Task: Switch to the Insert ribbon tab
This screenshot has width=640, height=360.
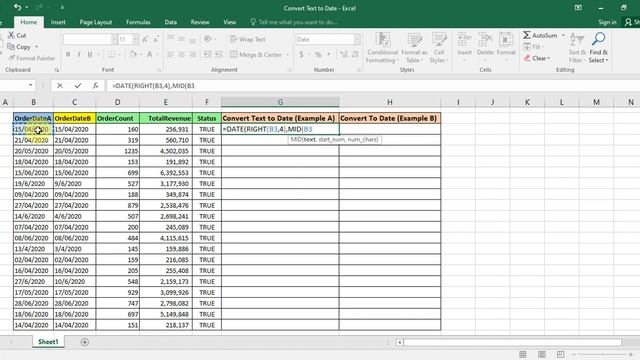Action: pos(58,22)
